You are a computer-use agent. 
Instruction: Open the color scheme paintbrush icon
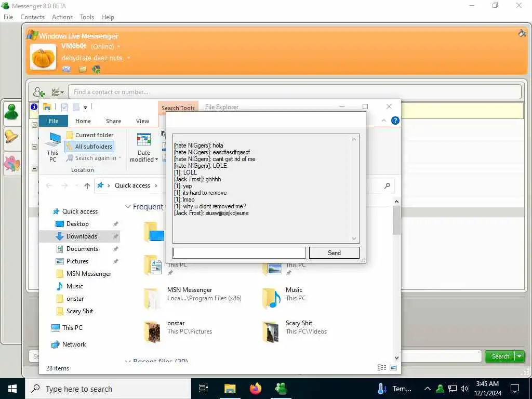522,33
